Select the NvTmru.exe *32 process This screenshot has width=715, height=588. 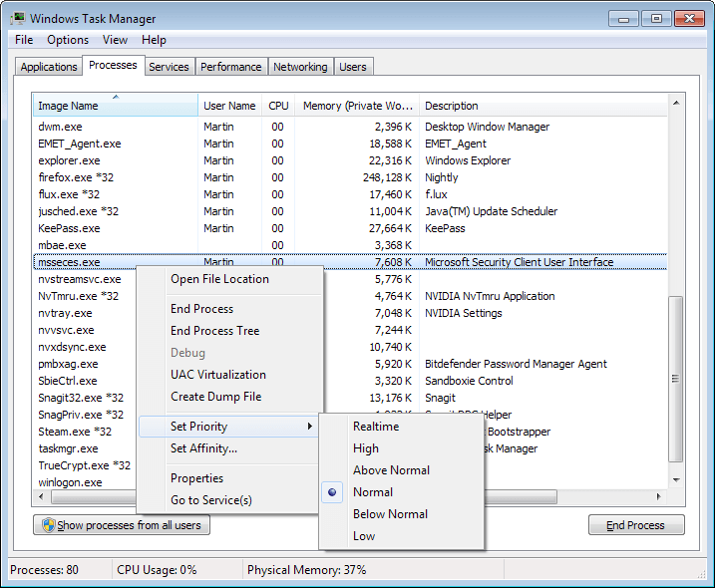[x=79, y=296]
